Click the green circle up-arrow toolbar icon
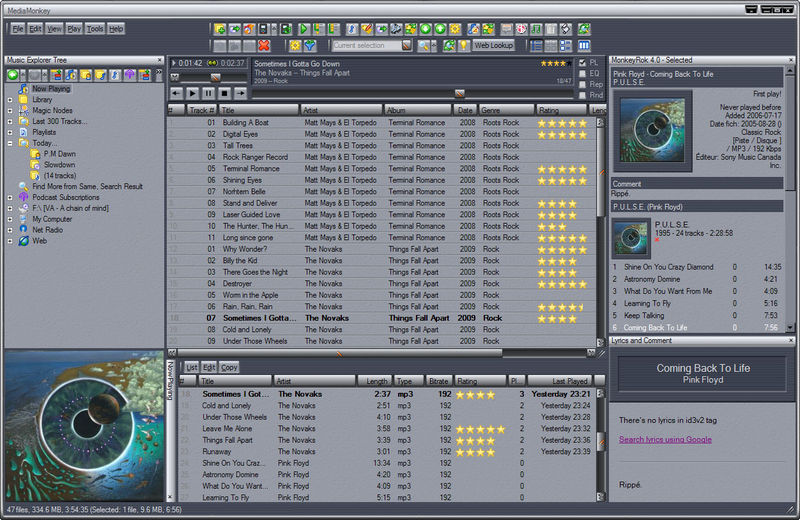The height and width of the screenshot is (520, 800). pos(440,29)
